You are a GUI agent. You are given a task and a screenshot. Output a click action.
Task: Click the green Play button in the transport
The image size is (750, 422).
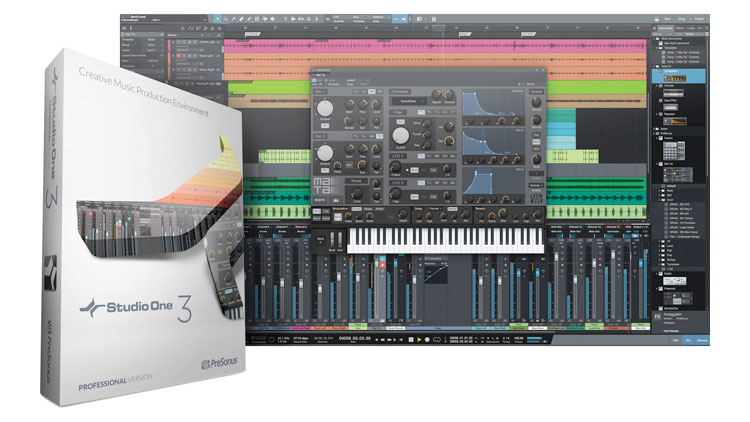point(419,339)
